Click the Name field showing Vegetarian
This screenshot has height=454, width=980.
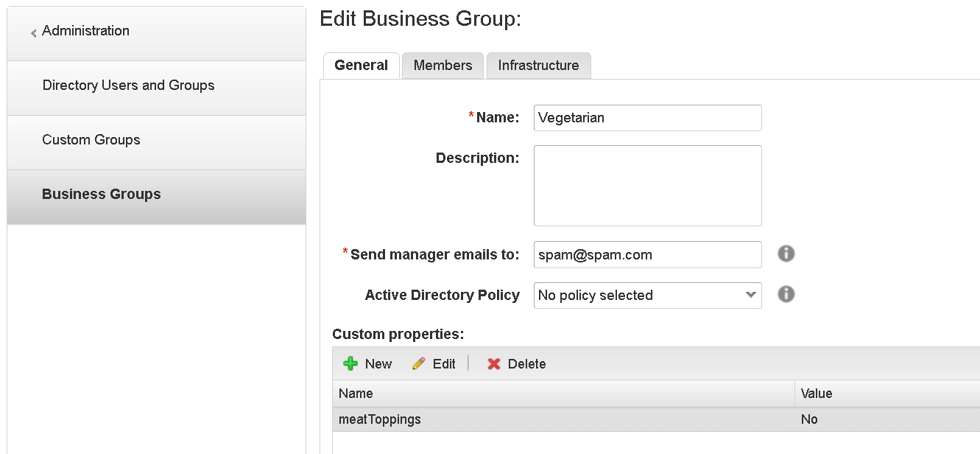(x=646, y=118)
